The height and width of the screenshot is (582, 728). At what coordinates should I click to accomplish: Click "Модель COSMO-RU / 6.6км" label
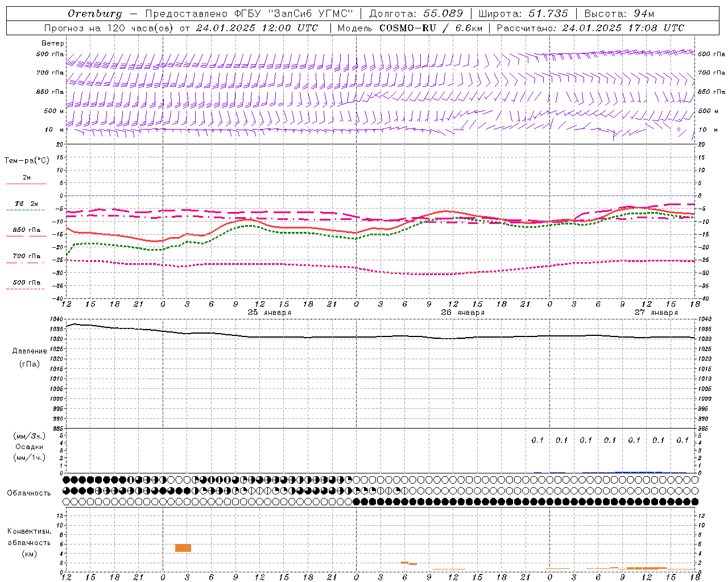coord(410,28)
